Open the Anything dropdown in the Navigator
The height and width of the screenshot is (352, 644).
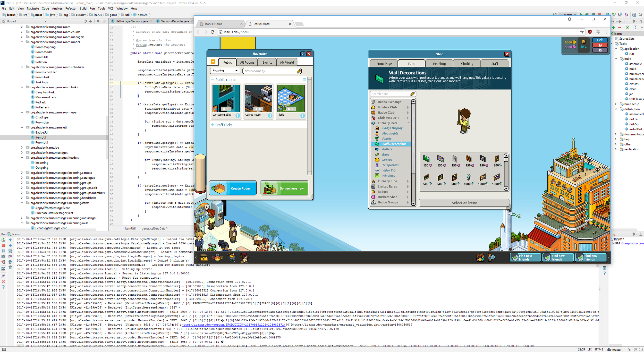[225, 71]
